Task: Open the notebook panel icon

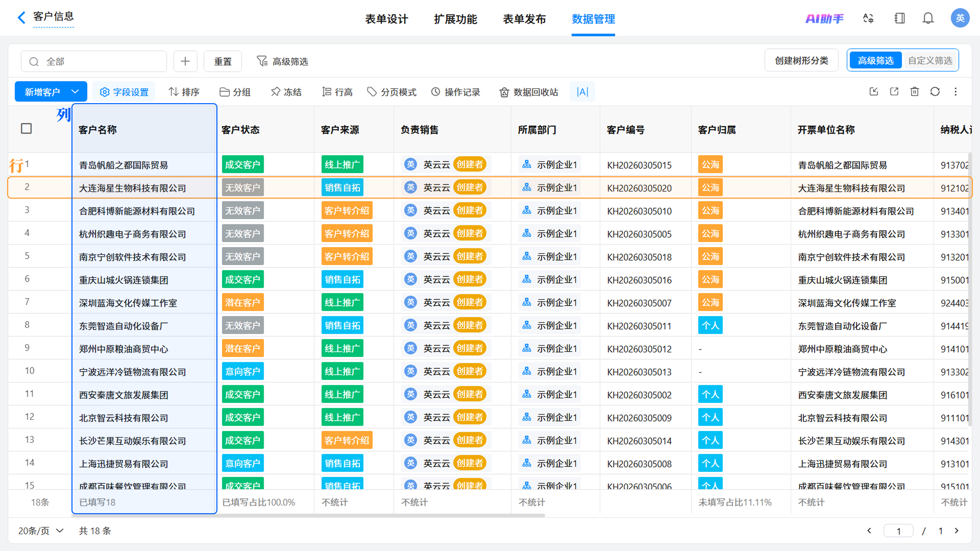Action: click(x=900, y=18)
